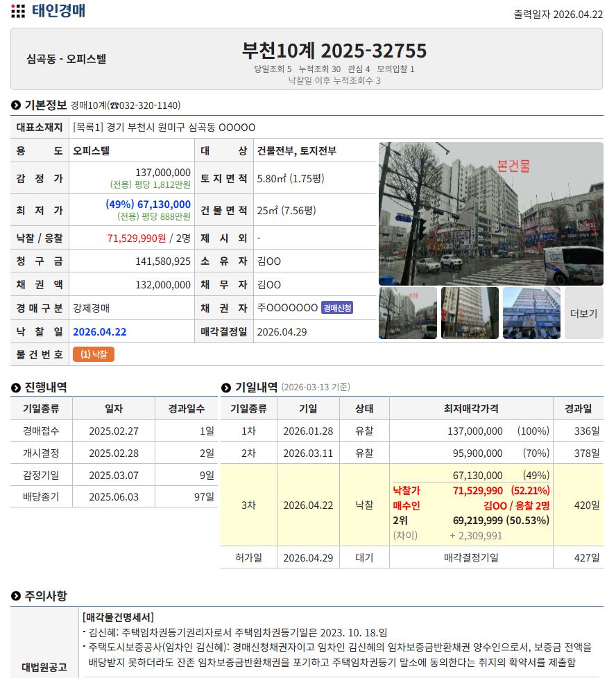
Task: Click the 기일내역 section arrow icon
Action: 226,388
